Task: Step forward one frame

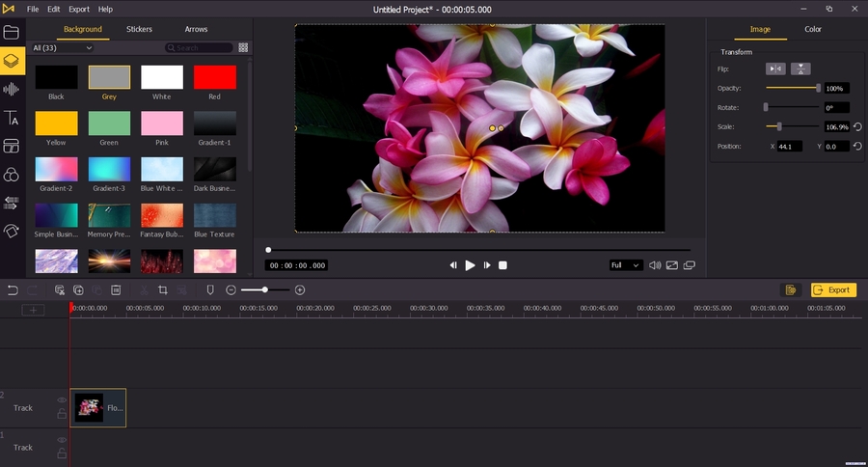Action: pos(487,265)
